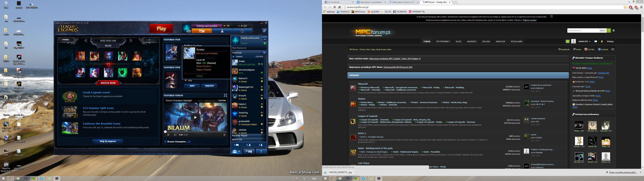Spectate Delicirc1 via eye icon
Image resolution: width=644 pixels, height=181 pixels.
click(262, 104)
